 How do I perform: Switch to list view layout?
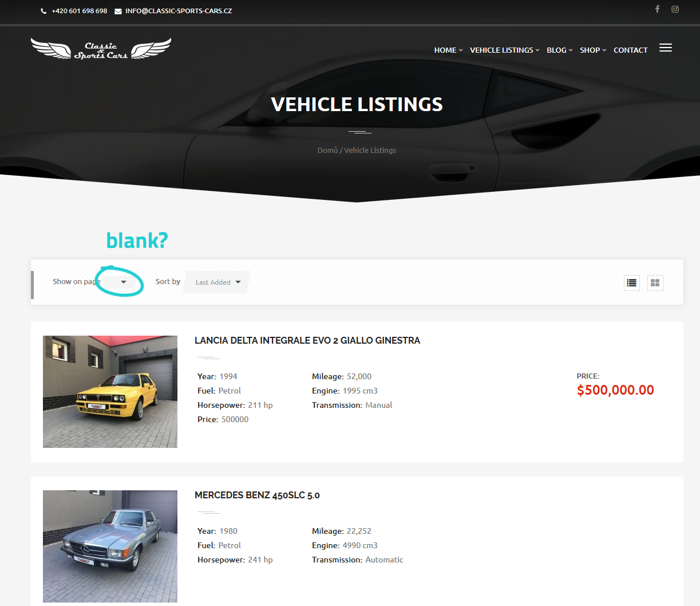pyautogui.click(x=631, y=283)
